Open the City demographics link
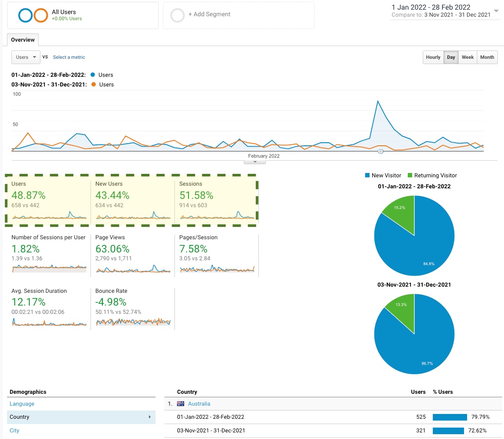 point(15,430)
